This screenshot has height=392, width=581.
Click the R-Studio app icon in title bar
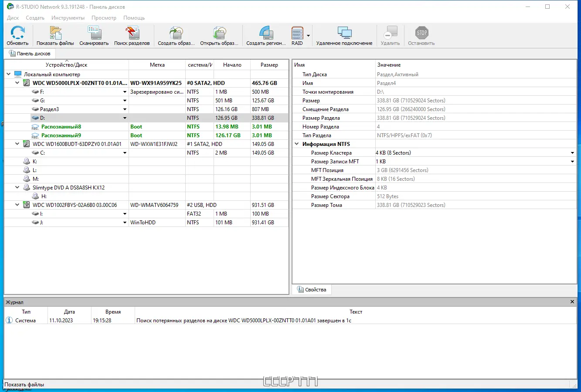[x=10, y=7]
